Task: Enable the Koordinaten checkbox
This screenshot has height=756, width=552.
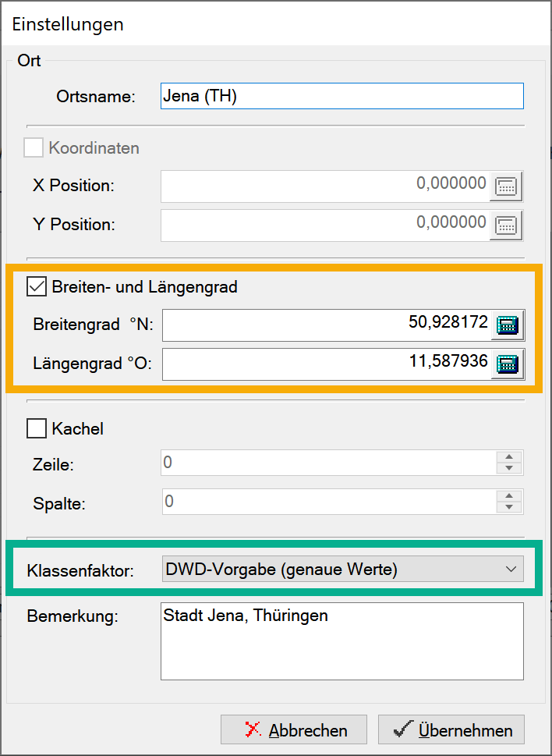Action: tap(34, 147)
